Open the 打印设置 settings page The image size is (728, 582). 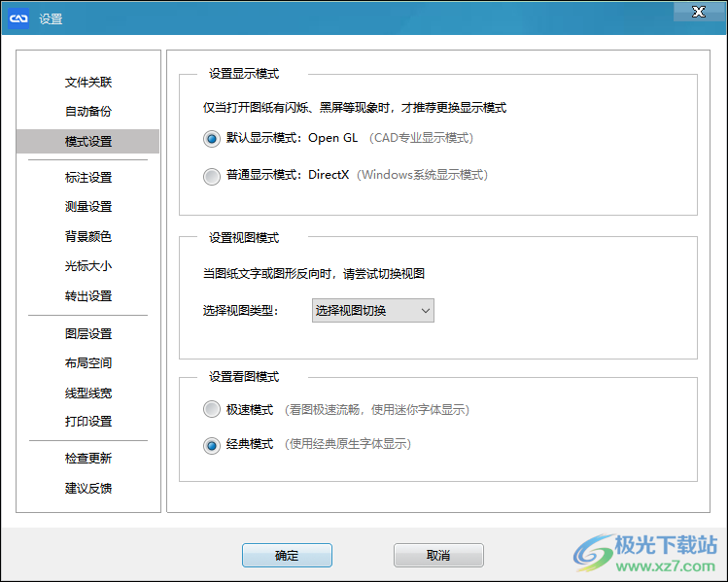88,422
